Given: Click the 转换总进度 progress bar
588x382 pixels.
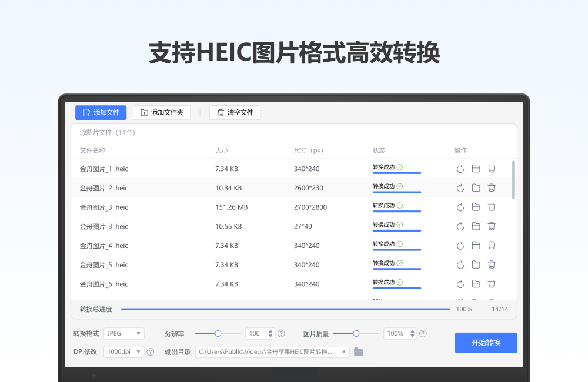Looking at the screenshot, I should click(286, 309).
